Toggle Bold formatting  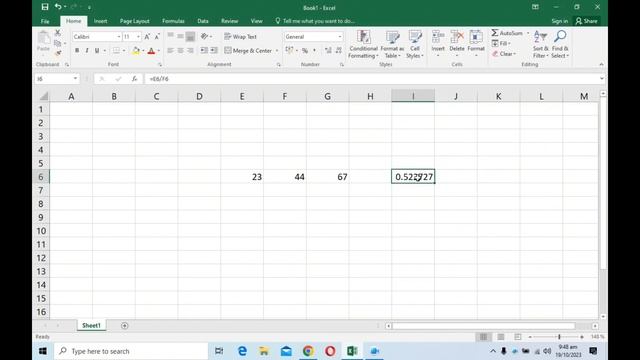tap(77, 51)
